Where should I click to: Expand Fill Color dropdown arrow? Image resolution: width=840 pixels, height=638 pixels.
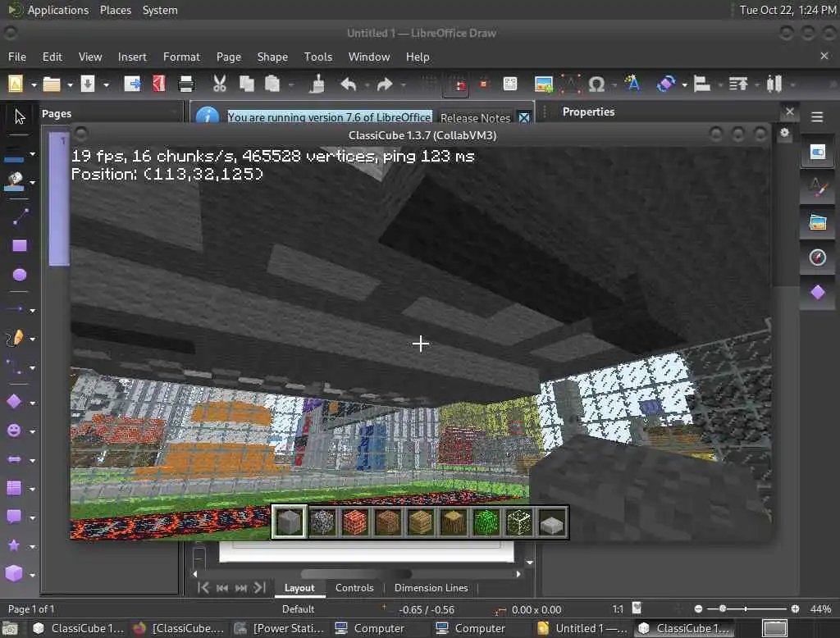point(33,183)
